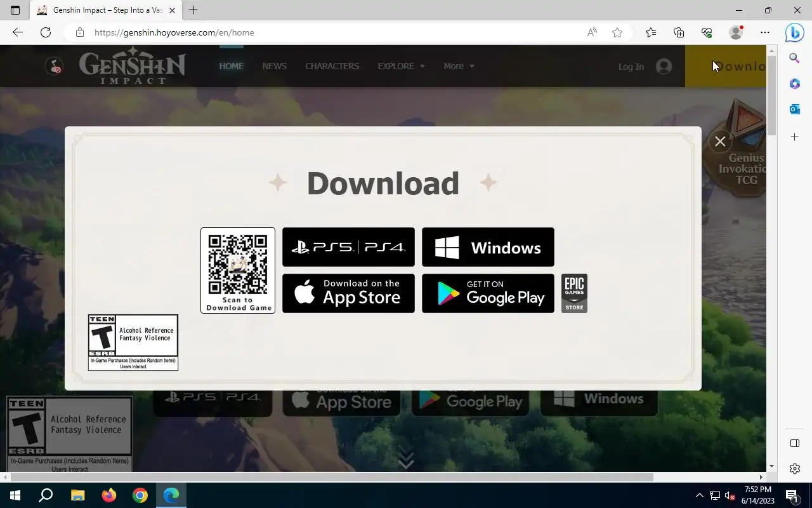Screen dimensions: 812x508
Task: Open sidebar settings gear
Action: [x=794, y=469]
